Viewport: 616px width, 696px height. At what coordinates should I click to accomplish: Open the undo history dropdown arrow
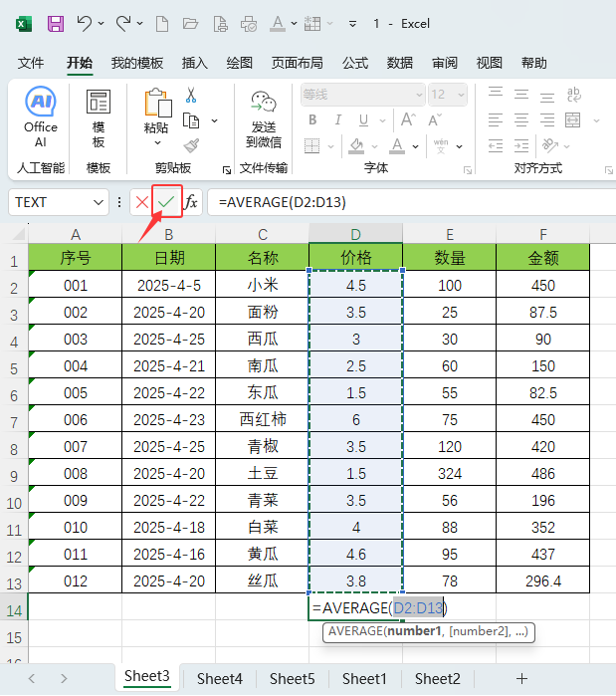(x=102, y=23)
